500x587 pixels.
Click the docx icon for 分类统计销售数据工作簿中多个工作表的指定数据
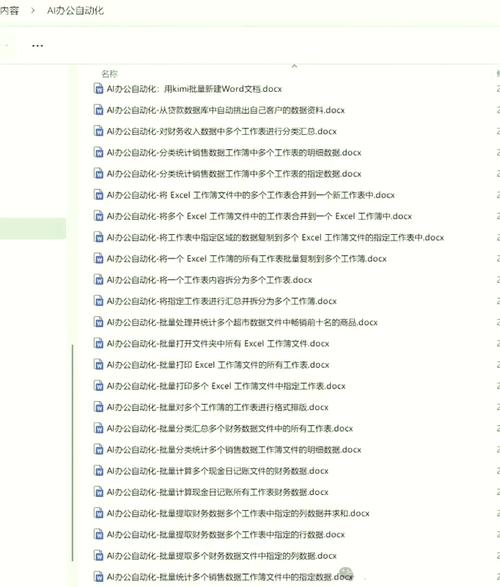click(98, 174)
